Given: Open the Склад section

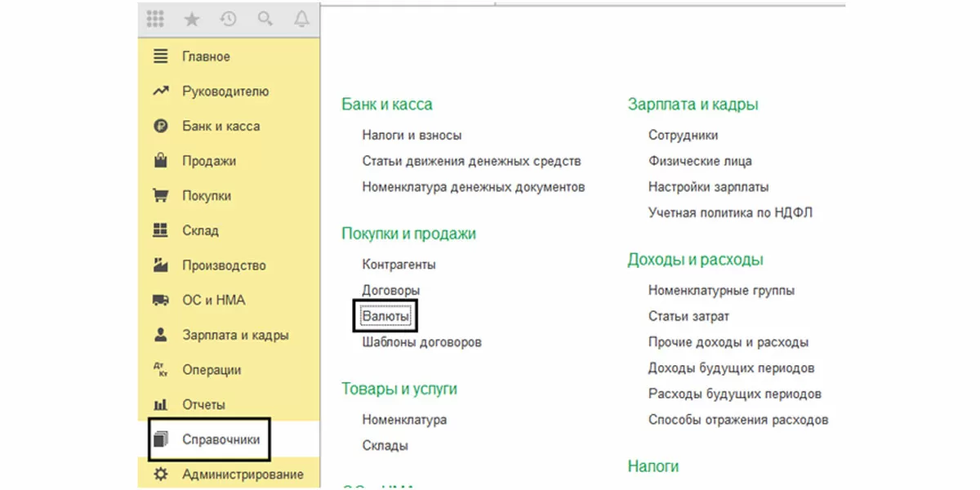Looking at the screenshot, I should click(x=200, y=230).
